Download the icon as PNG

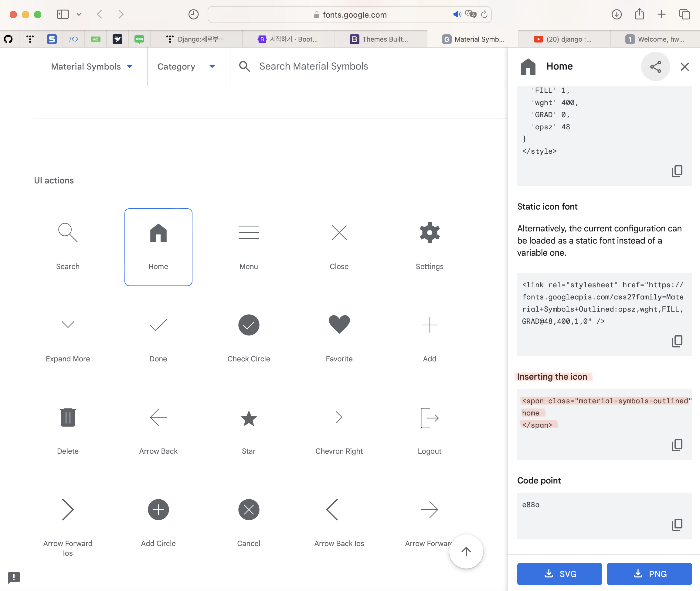coord(649,574)
